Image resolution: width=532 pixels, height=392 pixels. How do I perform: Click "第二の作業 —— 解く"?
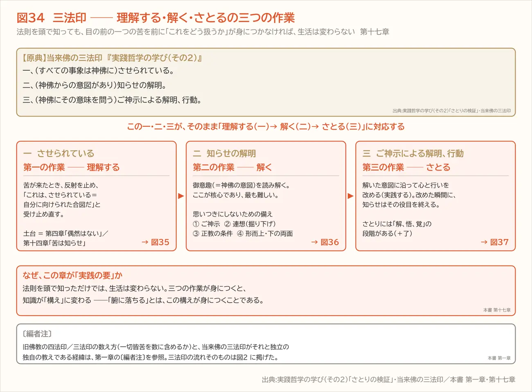pos(232,167)
